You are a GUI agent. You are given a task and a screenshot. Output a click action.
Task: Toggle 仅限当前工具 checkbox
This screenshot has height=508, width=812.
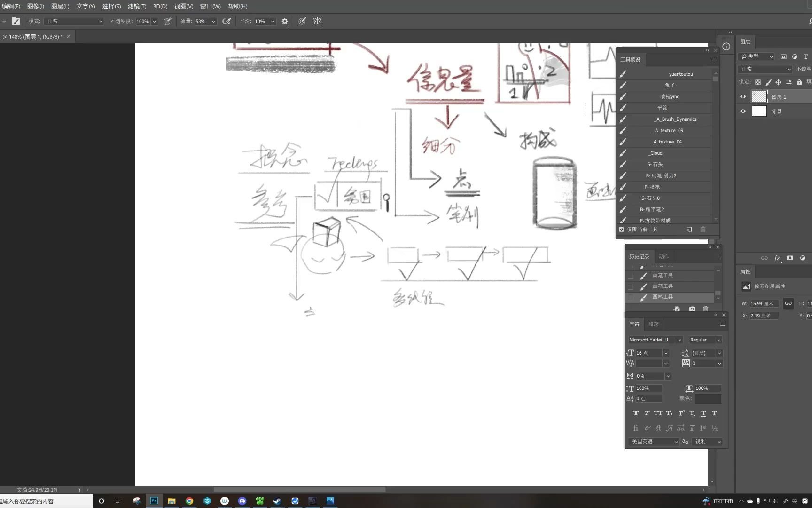tap(622, 230)
